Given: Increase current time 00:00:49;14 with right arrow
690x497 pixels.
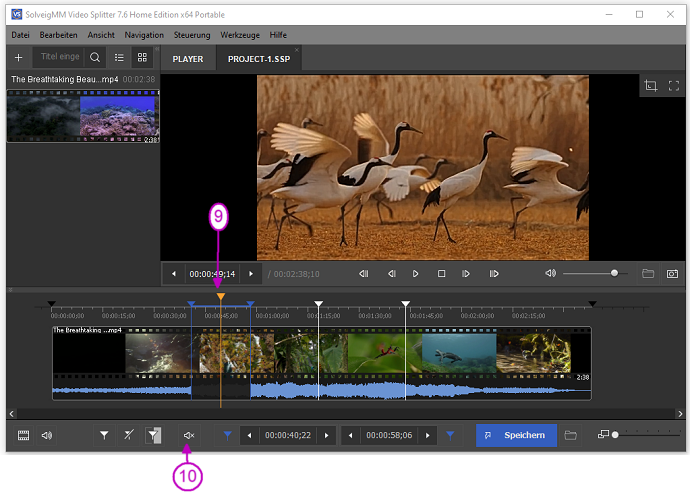Looking at the screenshot, I should click(251, 274).
